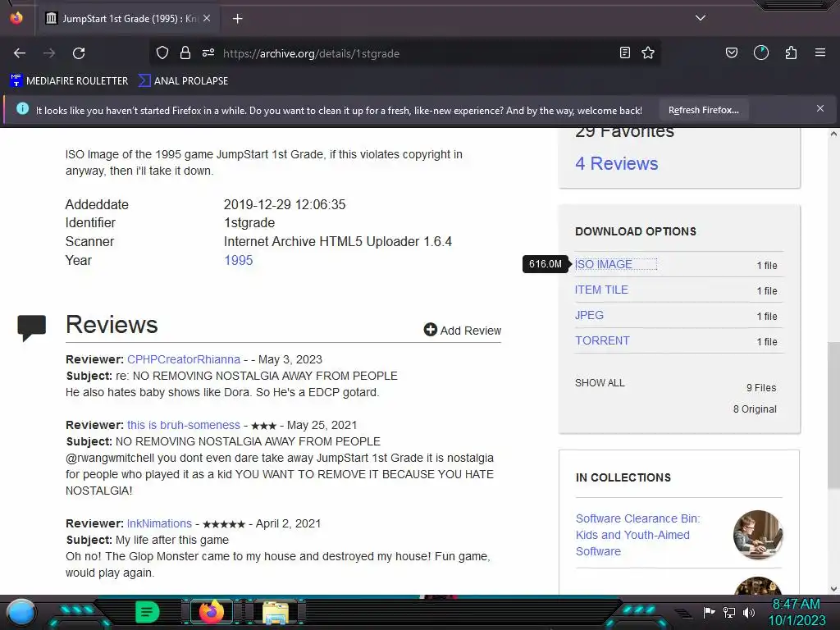
Task: Click the IN COLLECTIONS heading
Action: [623, 477]
